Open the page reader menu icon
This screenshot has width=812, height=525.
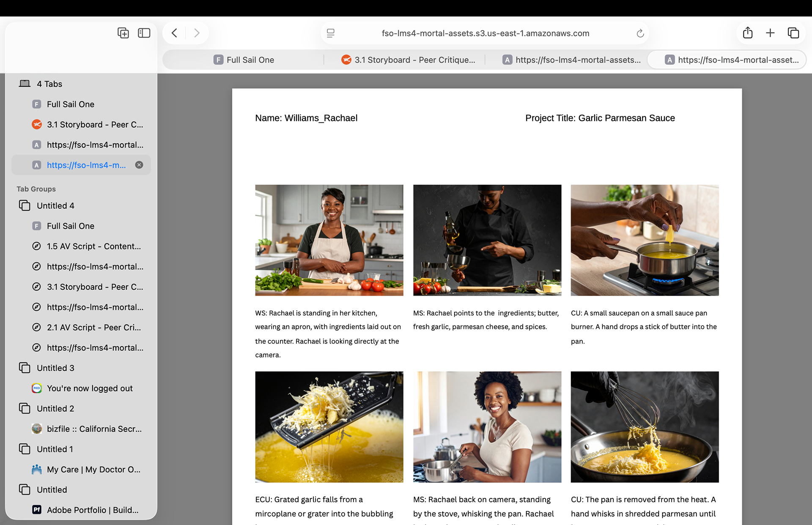[x=331, y=33]
